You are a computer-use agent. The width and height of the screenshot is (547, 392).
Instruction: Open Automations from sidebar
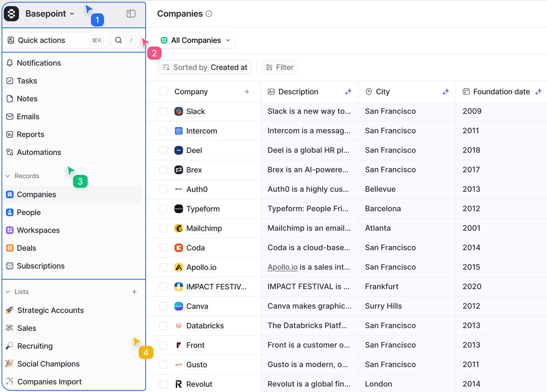pos(39,152)
